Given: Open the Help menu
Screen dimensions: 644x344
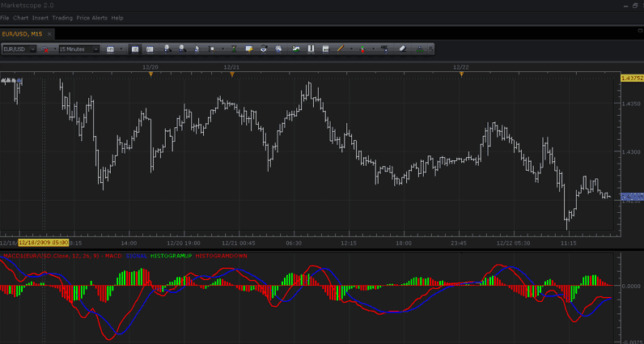Looking at the screenshot, I should point(117,18).
